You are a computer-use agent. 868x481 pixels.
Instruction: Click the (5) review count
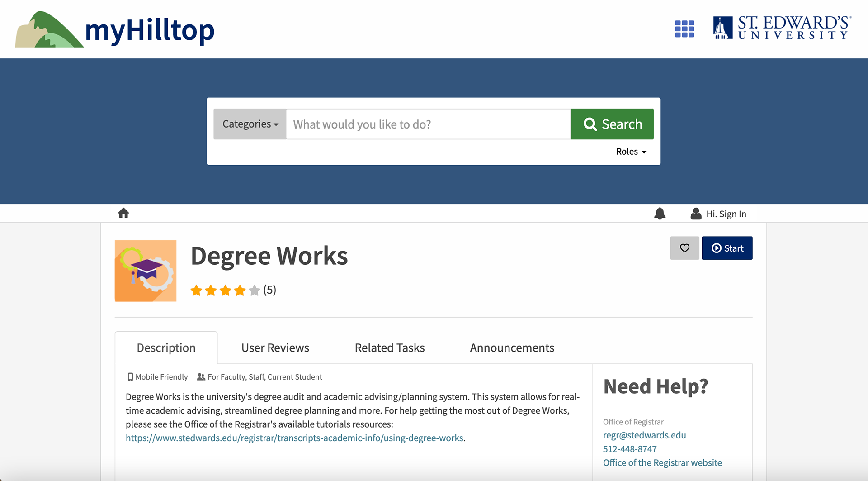point(270,290)
